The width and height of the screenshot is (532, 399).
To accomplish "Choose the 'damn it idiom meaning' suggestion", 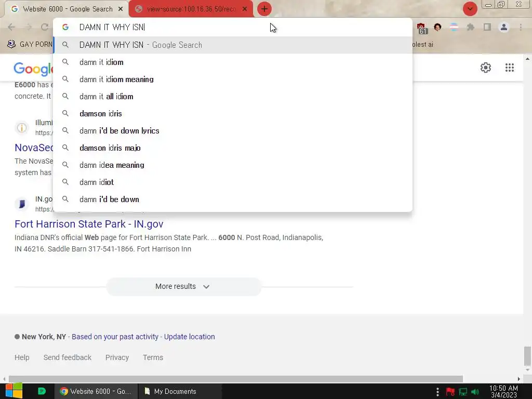I will tap(233, 79).
